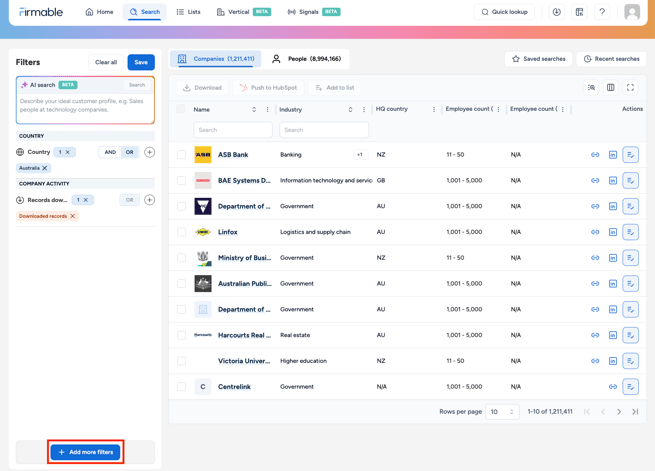This screenshot has width=655, height=471.
Task: Jump to last page of results
Action: (635, 412)
